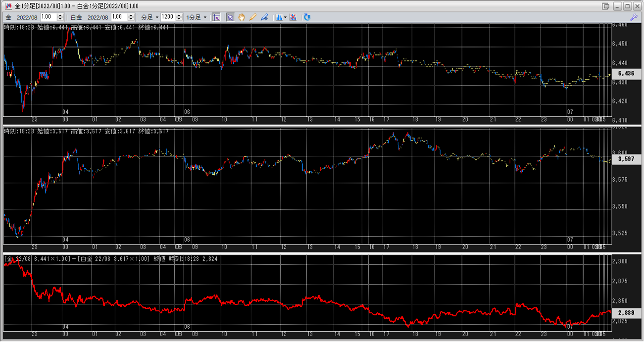Open settings with the wrench icon
The image size is (644, 342).
pos(634,17)
